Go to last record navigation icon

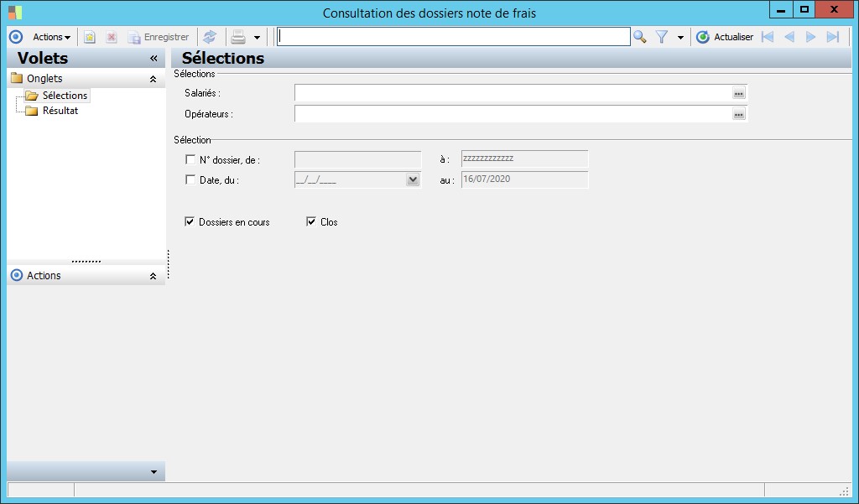coord(833,37)
